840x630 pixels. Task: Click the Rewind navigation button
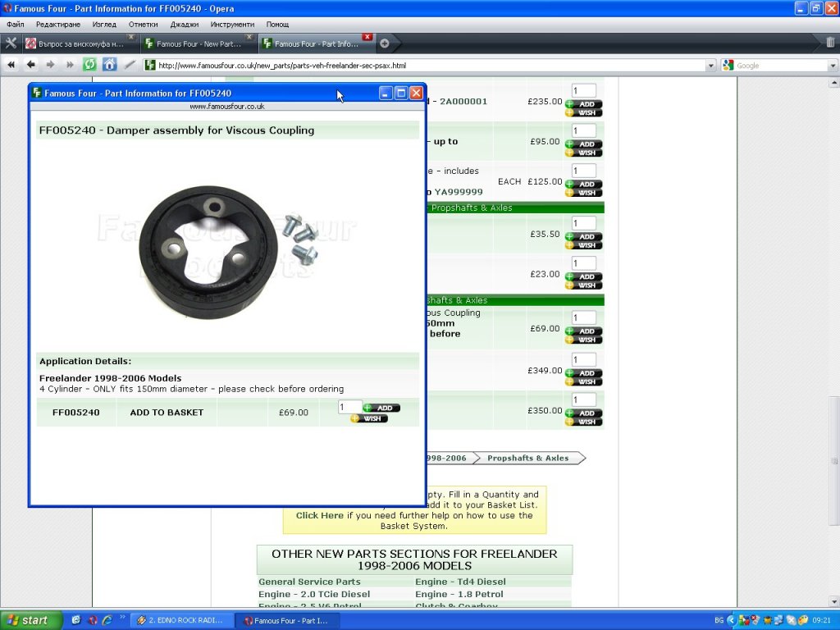coord(11,65)
